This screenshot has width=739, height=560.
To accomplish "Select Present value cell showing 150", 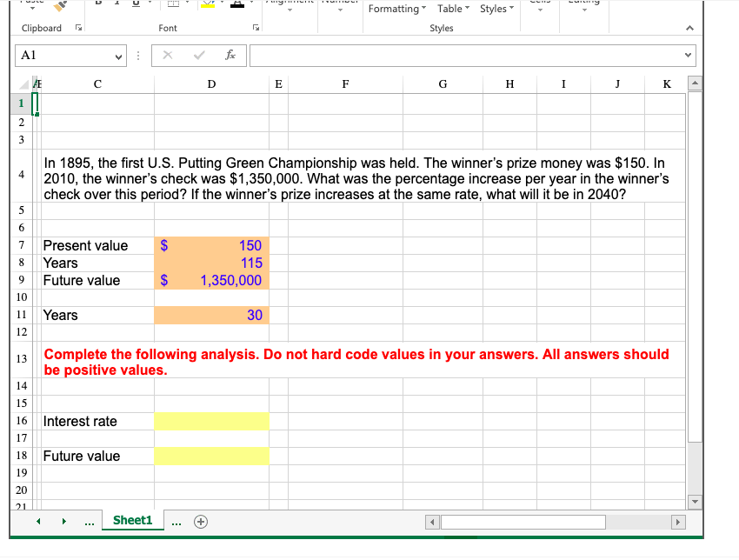I will [211, 245].
